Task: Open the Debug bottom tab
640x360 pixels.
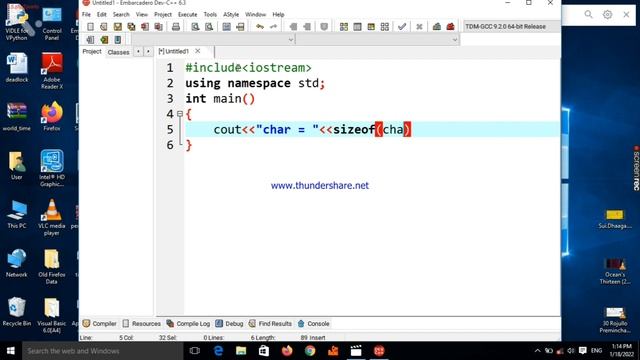Action: pos(229,324)
